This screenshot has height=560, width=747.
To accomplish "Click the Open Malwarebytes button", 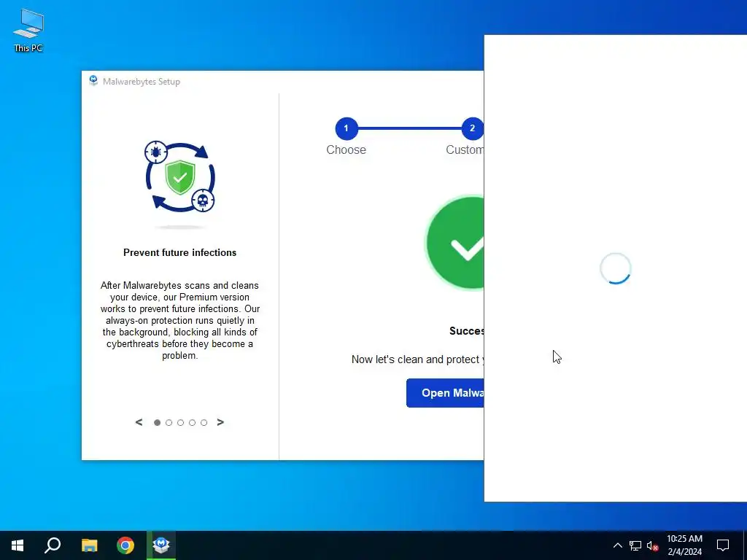I will 445,393.
